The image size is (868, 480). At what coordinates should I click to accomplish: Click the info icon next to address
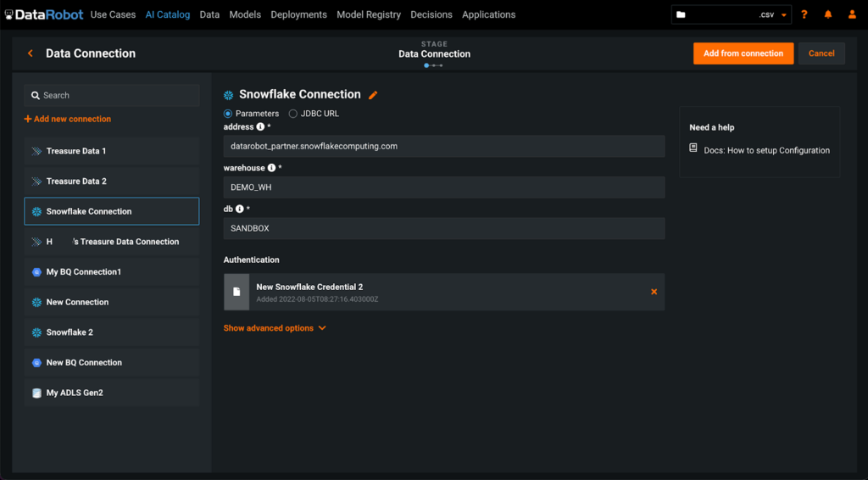[x=260, y=127]
